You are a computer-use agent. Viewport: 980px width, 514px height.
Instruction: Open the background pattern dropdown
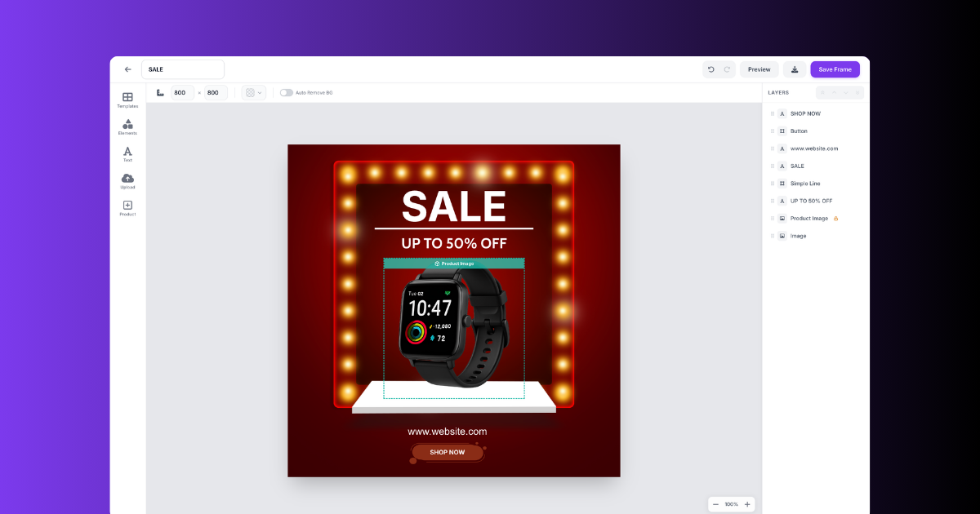tap(254, 92)
